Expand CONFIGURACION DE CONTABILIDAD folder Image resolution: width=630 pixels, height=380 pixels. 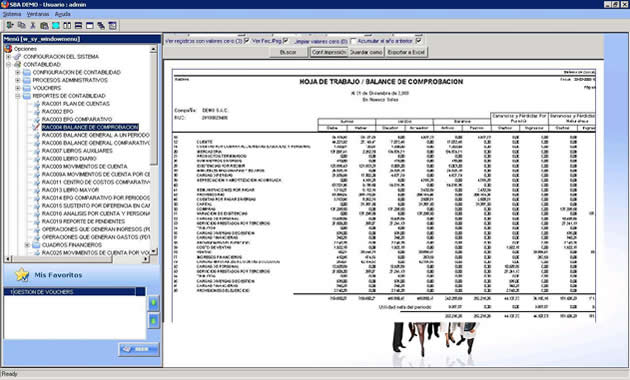tap(18, 72)
